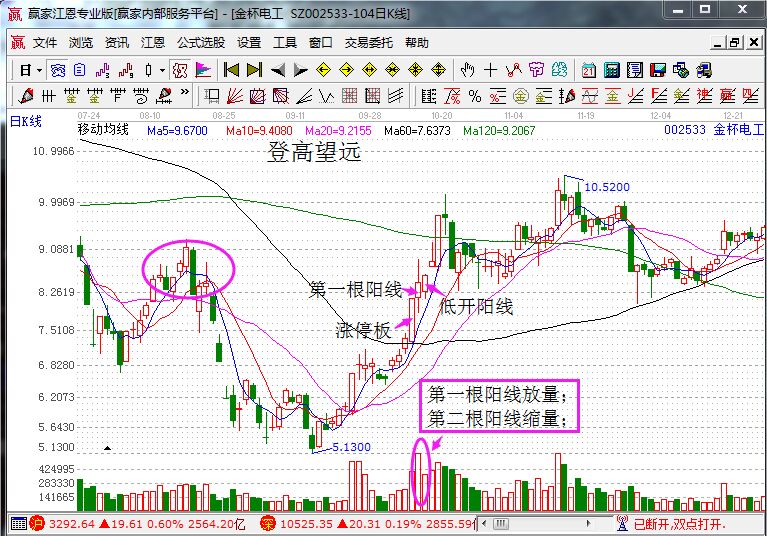
Task: Toggle the highlighted chart-view button after 日 dropdown
Action: coord(58,70)
